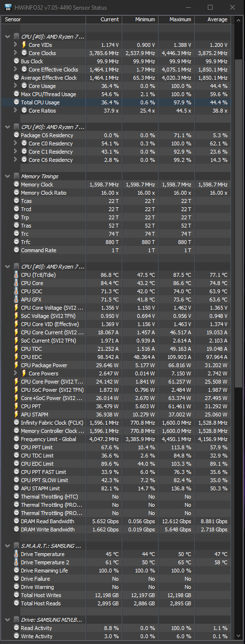Expand the Core C1 Residency row
The width and height of the screenshot is (245, 644).
16,152
